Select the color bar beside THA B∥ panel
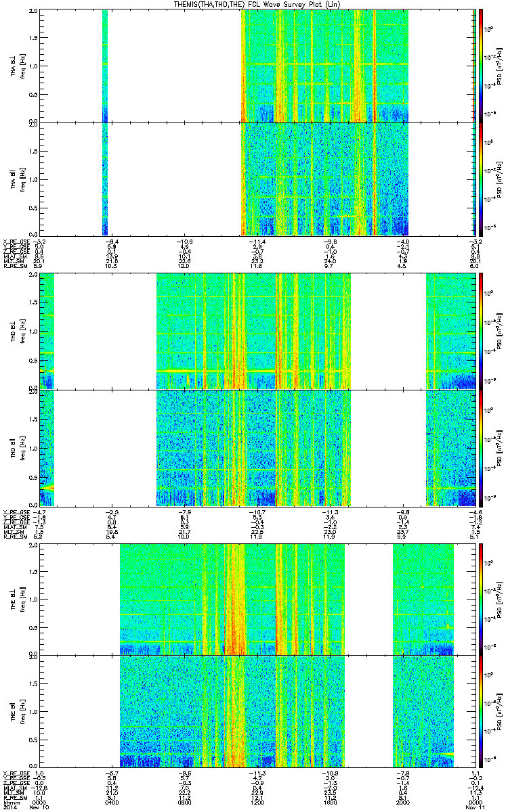Screen dimensions: 508x812 click(x=481, y=179)
